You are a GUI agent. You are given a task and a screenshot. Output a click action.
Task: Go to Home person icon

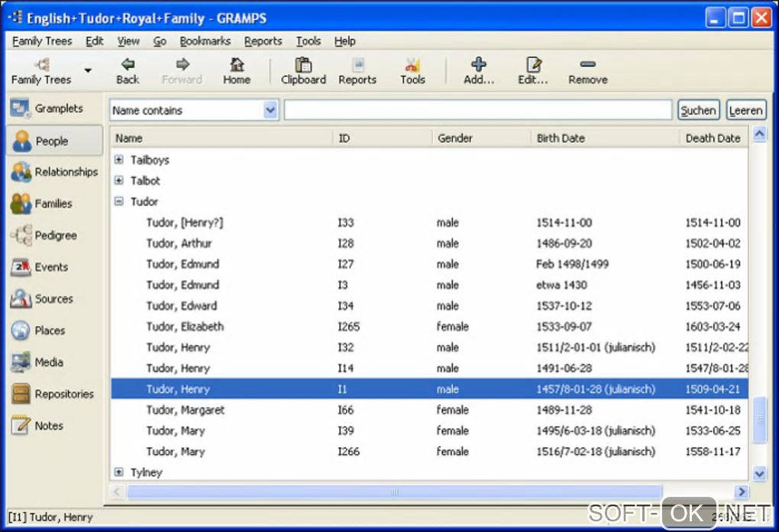tap(237, 66)
